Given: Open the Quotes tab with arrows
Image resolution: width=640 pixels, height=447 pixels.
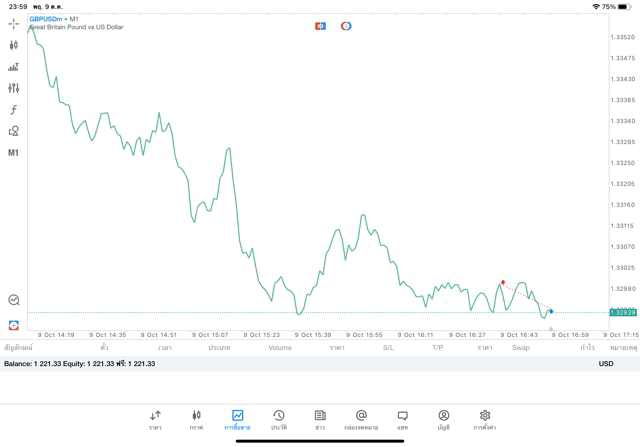Looking at the screenshot, I should [155, 419].
